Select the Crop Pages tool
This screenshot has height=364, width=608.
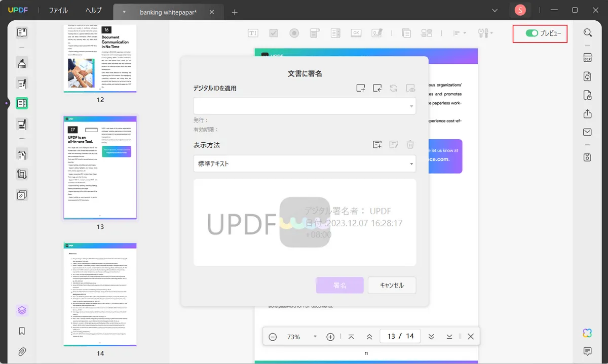coord(22,174)
